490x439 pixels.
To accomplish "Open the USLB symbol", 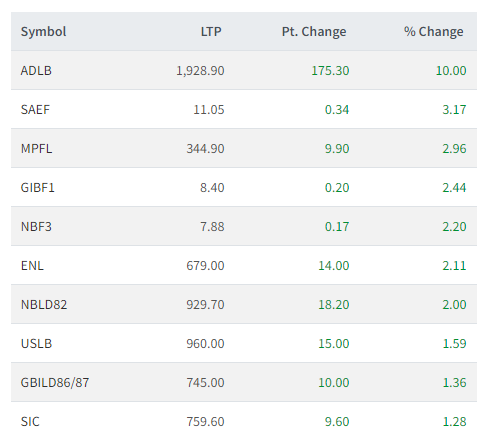I will 36,344.
